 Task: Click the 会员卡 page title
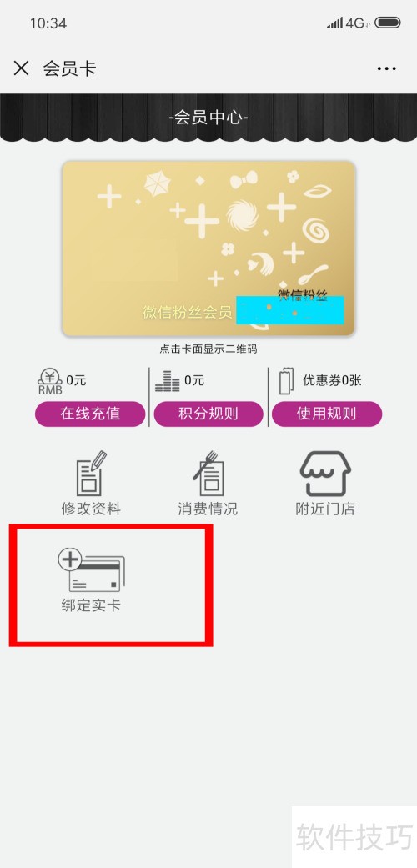coord(70,68)
